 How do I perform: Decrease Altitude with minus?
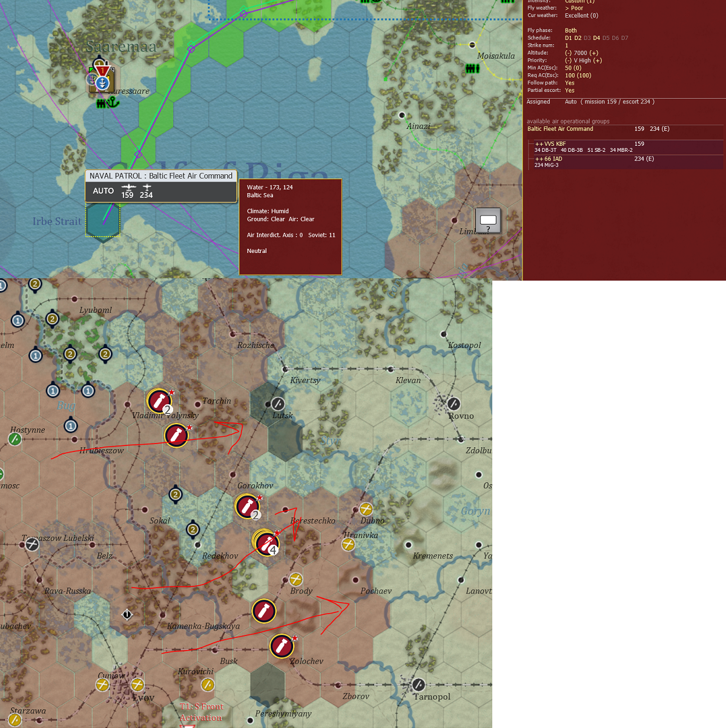tap(568, 53)
